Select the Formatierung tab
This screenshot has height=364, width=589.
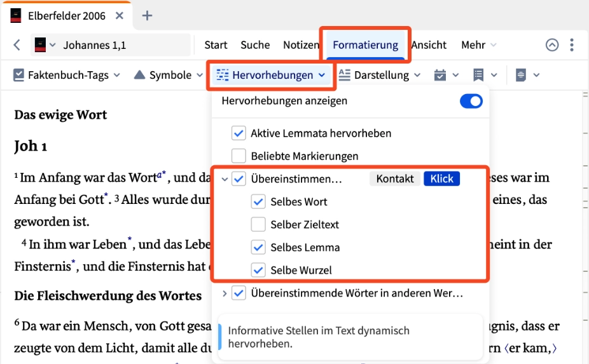tap(365, 45)
